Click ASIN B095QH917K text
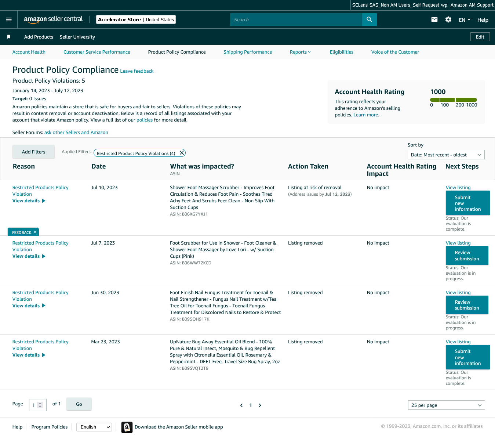The height and width of the screenshot is (448, 495). coord(190,319)
